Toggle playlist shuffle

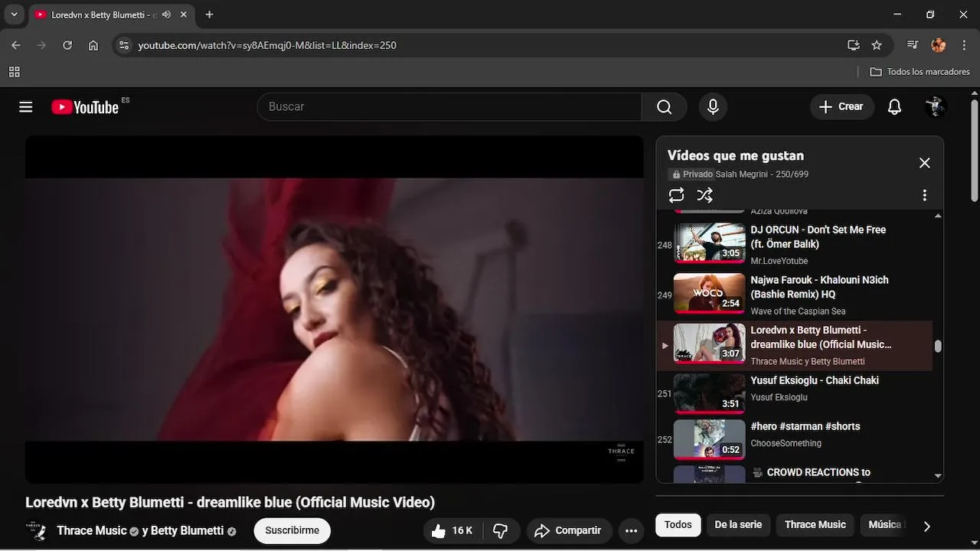(x=705, y=195)
